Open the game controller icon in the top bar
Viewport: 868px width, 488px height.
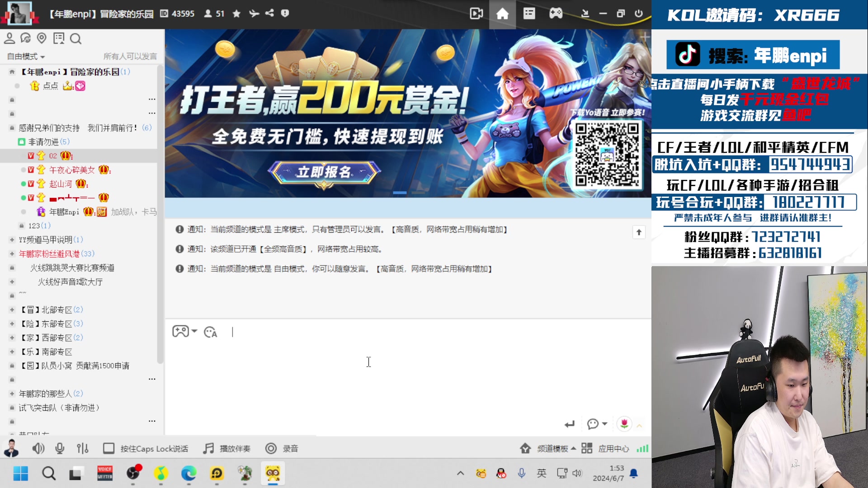click(556, 14)
